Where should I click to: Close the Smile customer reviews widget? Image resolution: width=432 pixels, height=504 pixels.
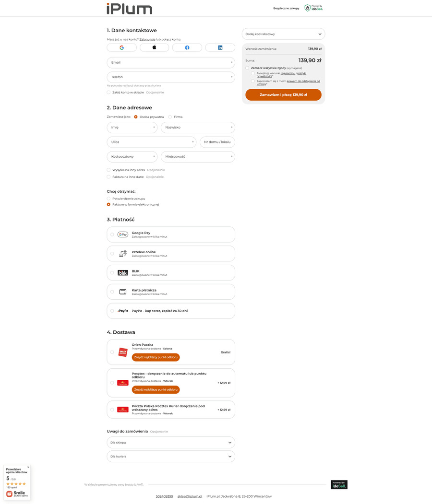coord(28,467)
